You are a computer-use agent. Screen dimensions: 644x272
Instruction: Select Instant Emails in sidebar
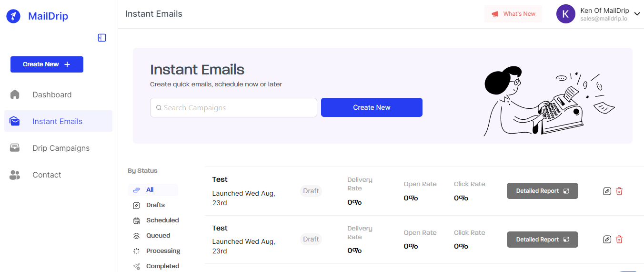click(x=59, y=121)
